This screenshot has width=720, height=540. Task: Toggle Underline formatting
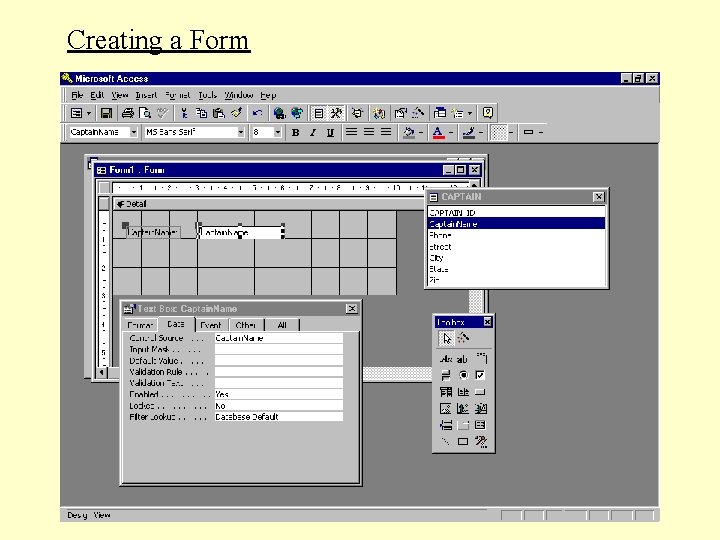coord(330,132)
